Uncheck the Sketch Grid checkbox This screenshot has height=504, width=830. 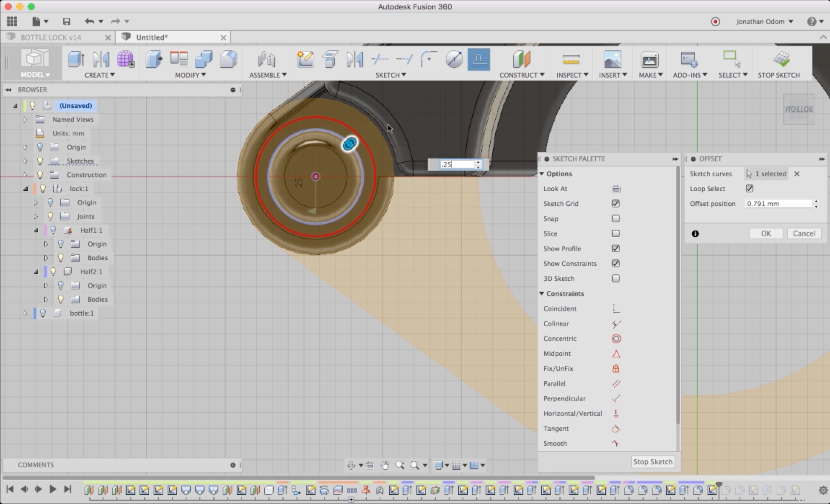tap(615, 204)
